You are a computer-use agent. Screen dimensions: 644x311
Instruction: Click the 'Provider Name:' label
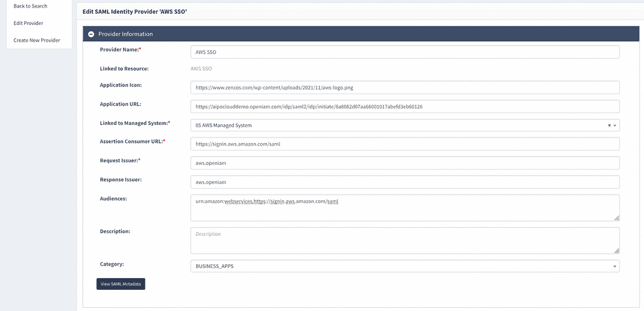(120, 49)
